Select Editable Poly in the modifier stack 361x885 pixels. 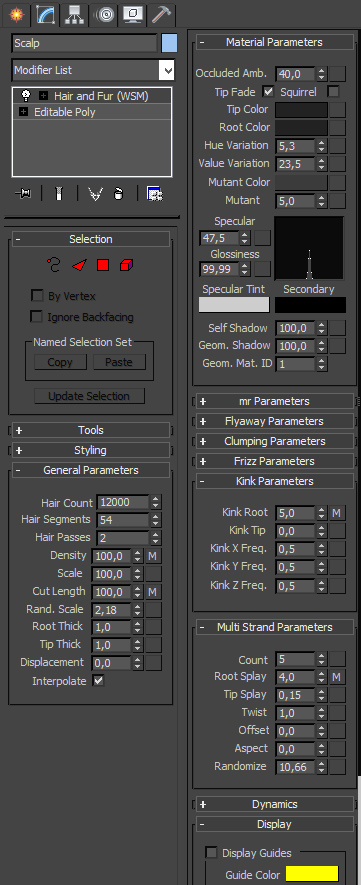point(64,112)
